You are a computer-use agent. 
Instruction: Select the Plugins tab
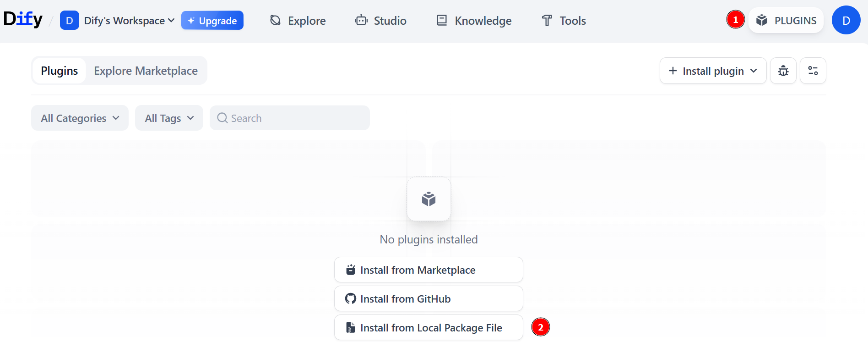[x=60, y=71]
